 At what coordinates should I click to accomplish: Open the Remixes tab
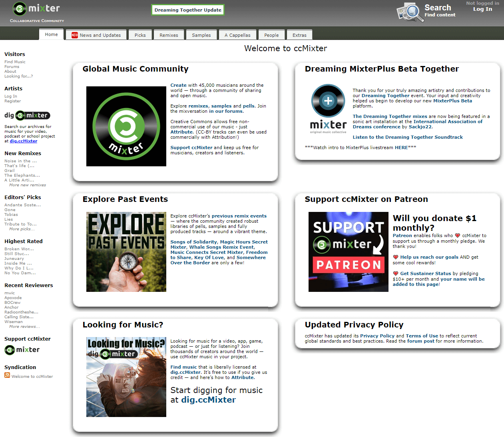coord(169,35)
